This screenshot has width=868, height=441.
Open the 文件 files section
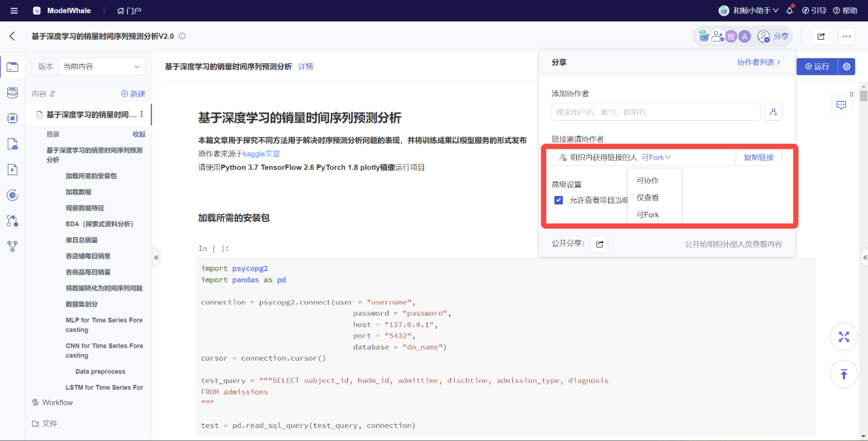pyautogui.click(x=44, y=423)
